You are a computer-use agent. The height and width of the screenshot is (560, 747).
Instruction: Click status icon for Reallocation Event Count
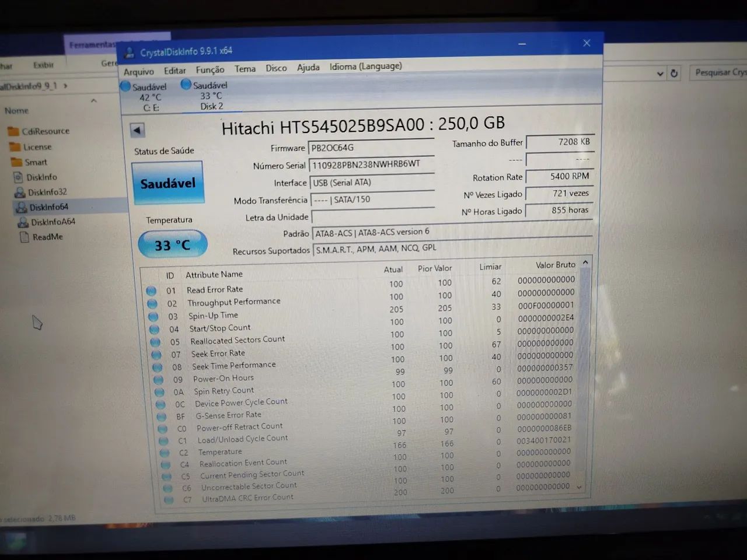[x=166, y=465]
